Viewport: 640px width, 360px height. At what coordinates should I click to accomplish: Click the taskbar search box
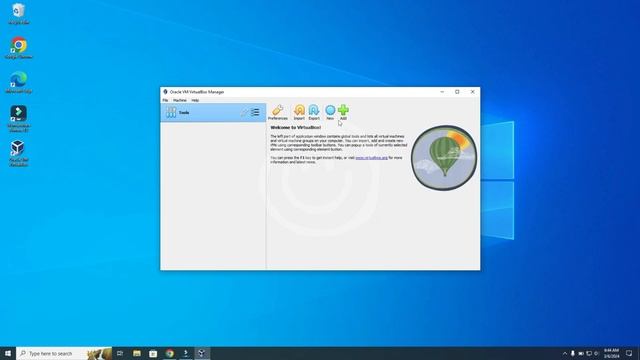[64, 353]
